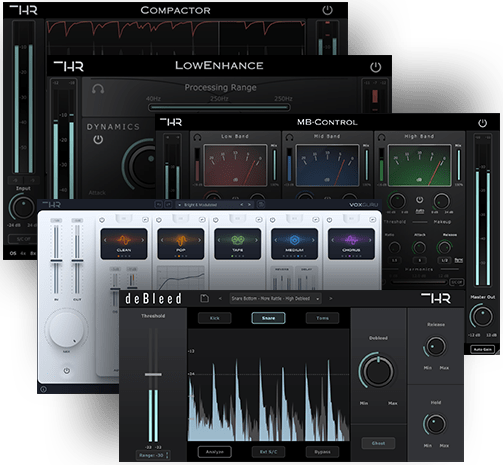
Task: Go to previous VoxGuru preset arrow
Action: pos(242,205)
